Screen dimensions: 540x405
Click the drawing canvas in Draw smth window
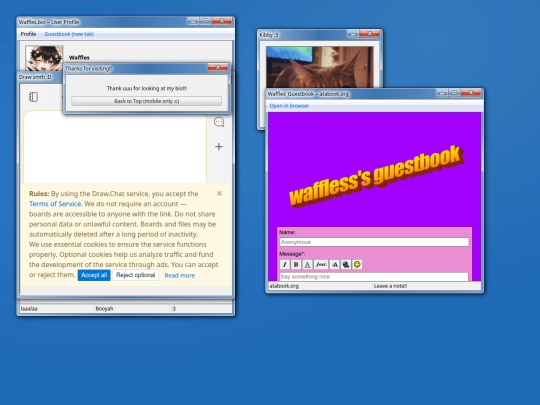[x=115, y=147]
